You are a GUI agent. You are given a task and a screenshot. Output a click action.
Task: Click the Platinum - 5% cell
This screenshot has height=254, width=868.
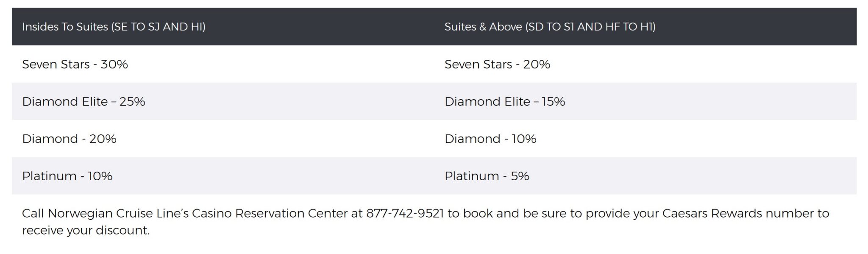click(x=487, y=176)
